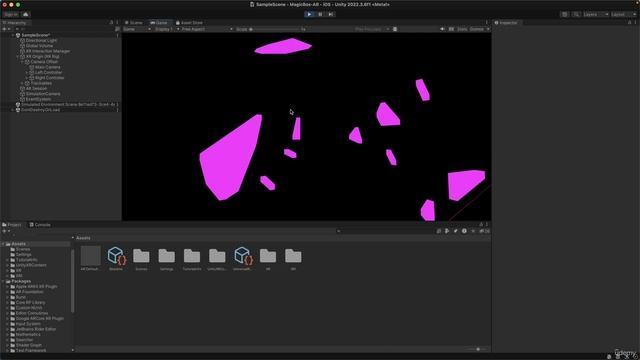Open the Layout dropdown in the toolbar
640x360 pixels.
coord(623,14)
